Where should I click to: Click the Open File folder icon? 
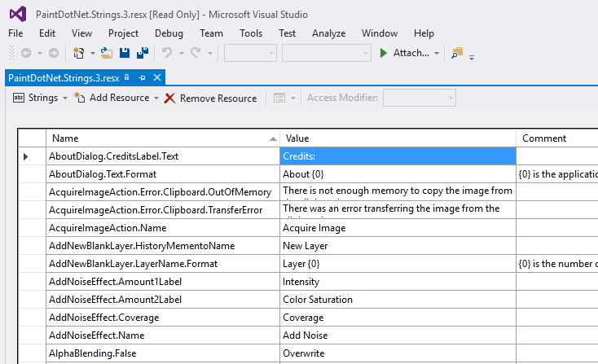(x=107, y=53)
